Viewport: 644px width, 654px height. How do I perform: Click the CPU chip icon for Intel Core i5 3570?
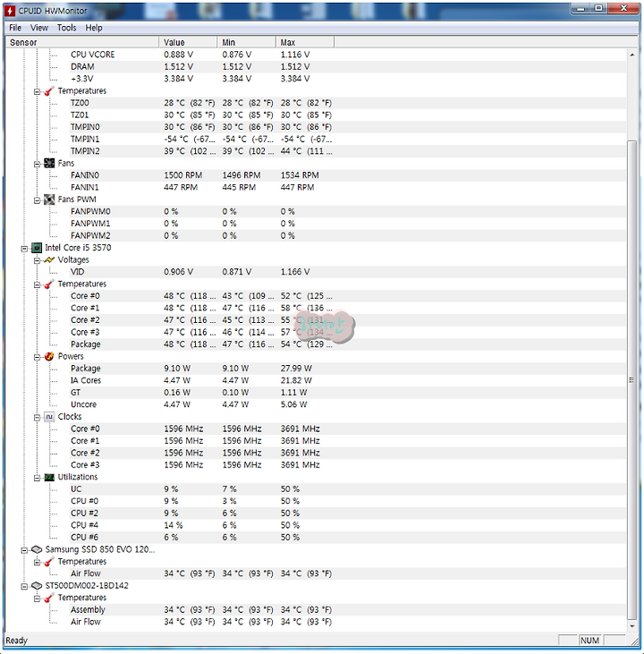coord(37,248)
